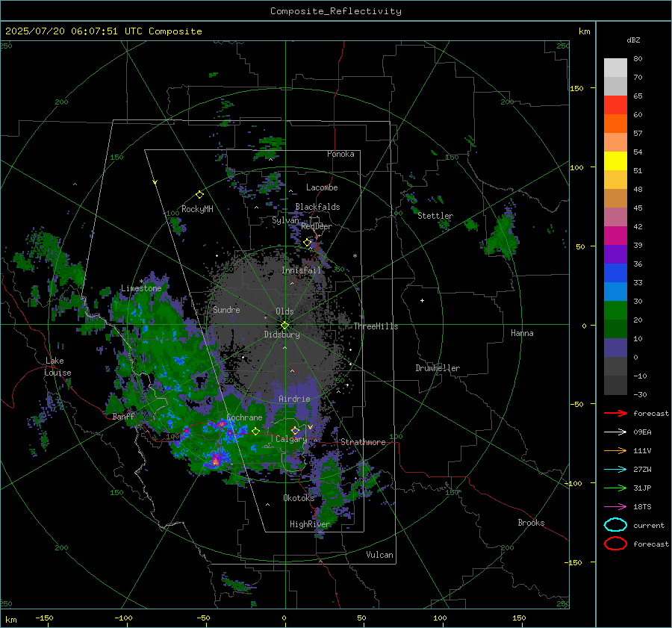Click the cyan current ellipse in legend
Image resolution: width=672 pixels, height=628 pixels.
(x=615, y=525)
